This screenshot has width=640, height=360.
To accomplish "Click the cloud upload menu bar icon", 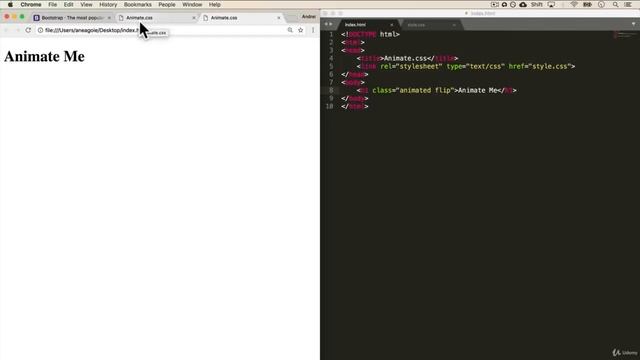I will [523, 4].
